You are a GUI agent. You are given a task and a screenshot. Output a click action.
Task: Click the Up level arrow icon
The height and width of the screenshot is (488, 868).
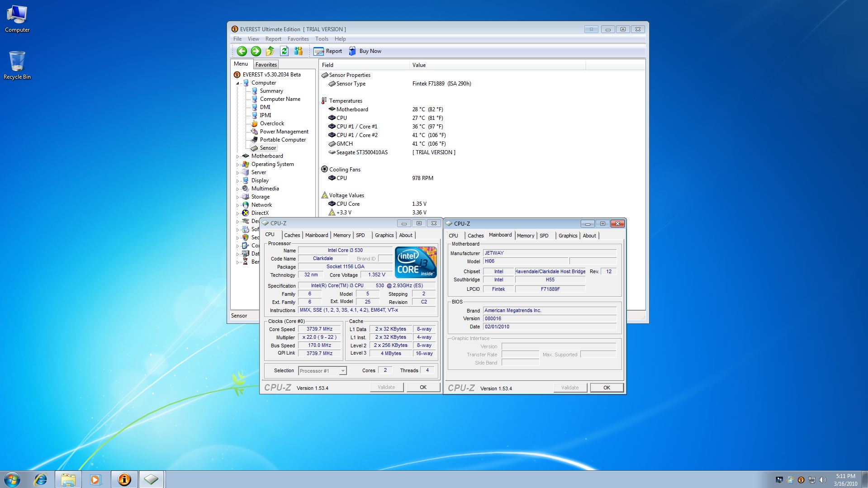point(270,51)
